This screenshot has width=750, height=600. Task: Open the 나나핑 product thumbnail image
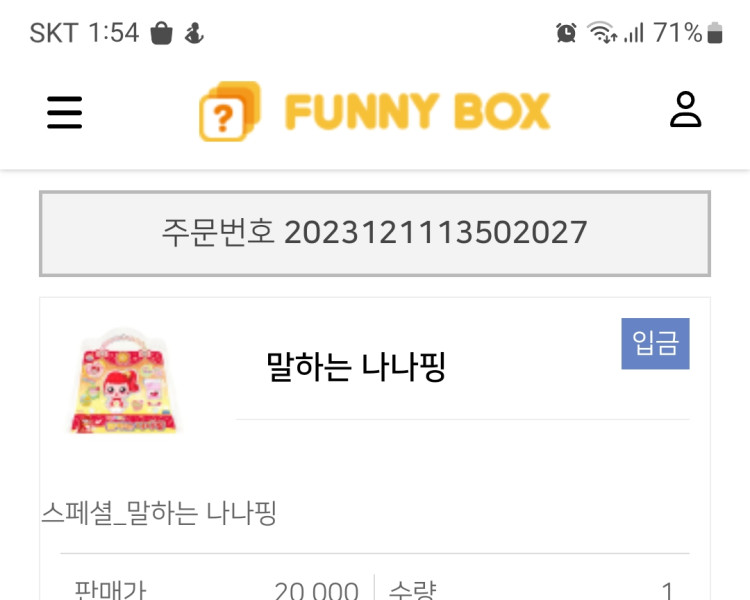pyautogui.click(x=123, y=381)
